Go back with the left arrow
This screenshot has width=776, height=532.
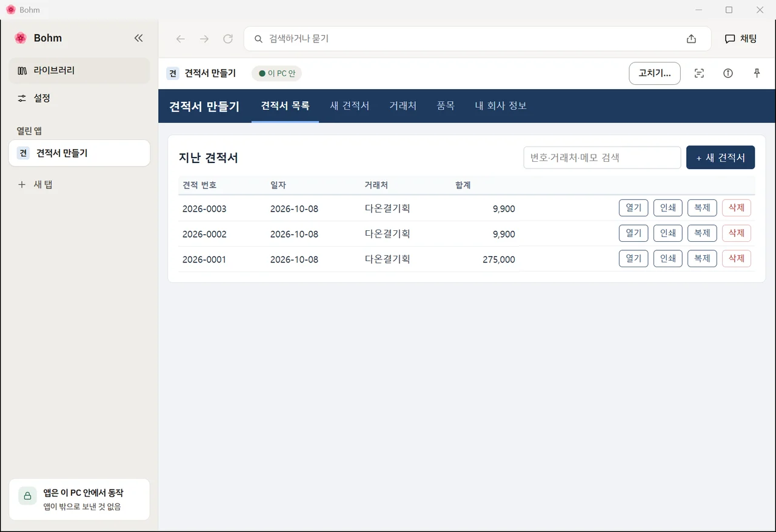[x=180, y=39]
